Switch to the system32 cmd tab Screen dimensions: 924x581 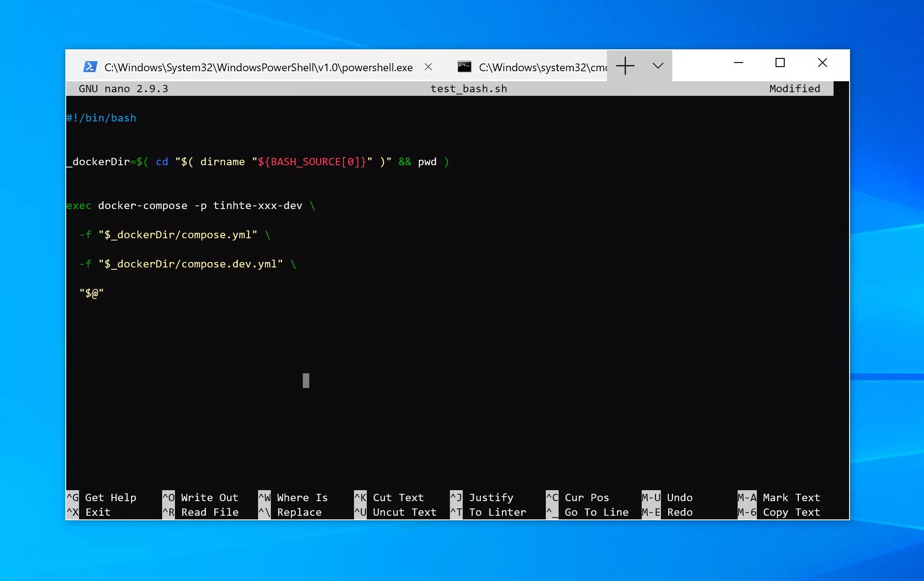point(543,68)
